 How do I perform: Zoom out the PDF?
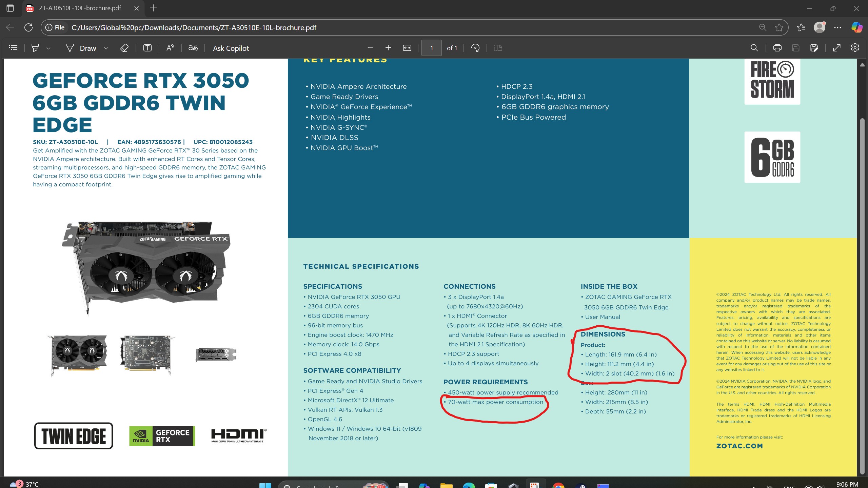pos(370,48)
